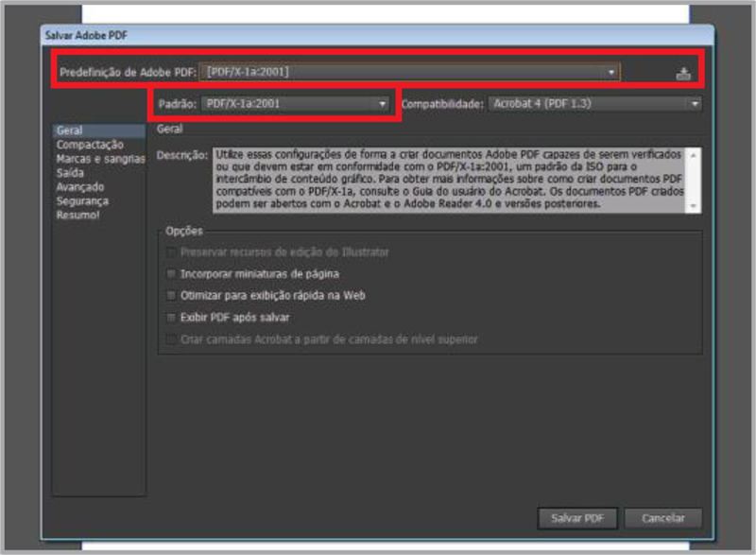This screenshot has height=555, width=756.
Task: Enable Exibir PDF após salvar
Action: click(x=171, y=318)
